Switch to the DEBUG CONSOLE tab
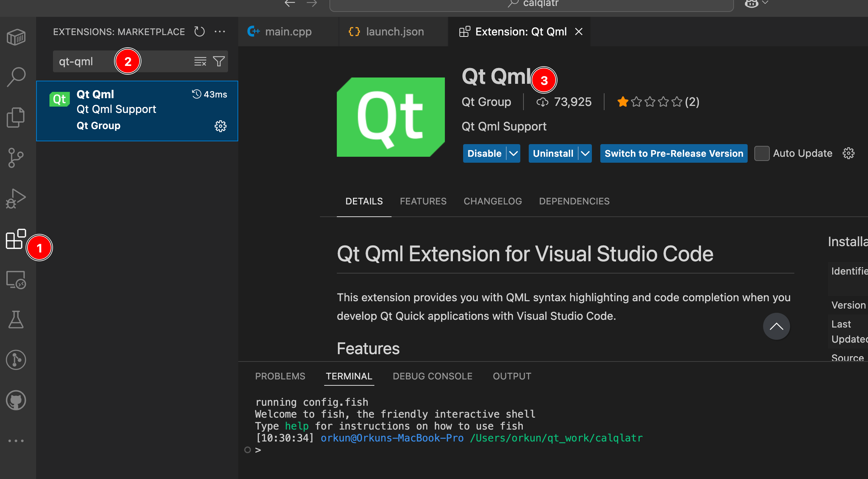 tap(433, 376)
